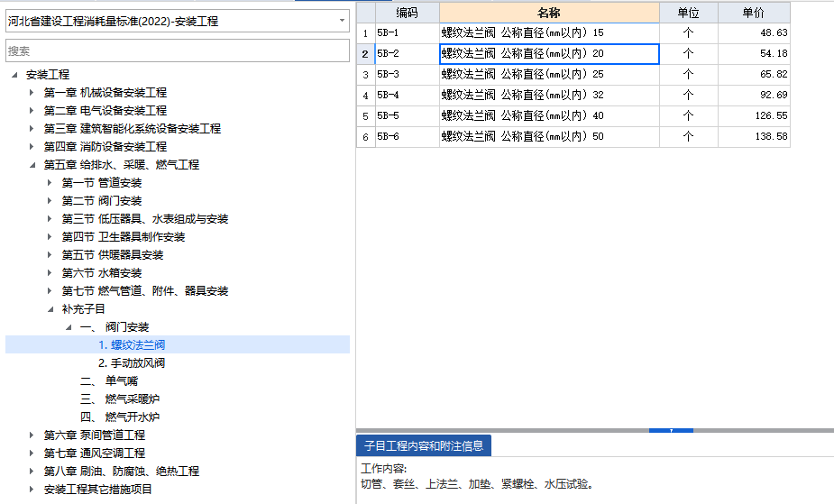Click the 单位 column header
Viewport: 834px width, 504px height.
(689, 13)
